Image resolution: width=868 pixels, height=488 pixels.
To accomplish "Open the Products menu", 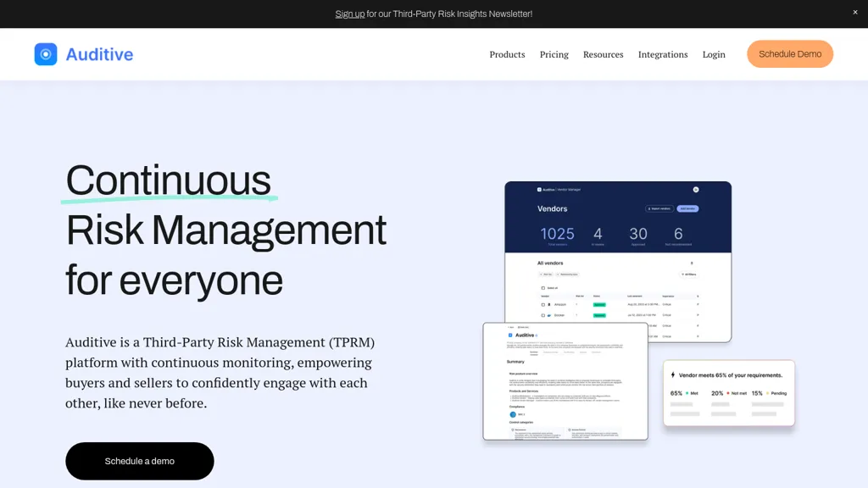I will click(x=507, y=54).
